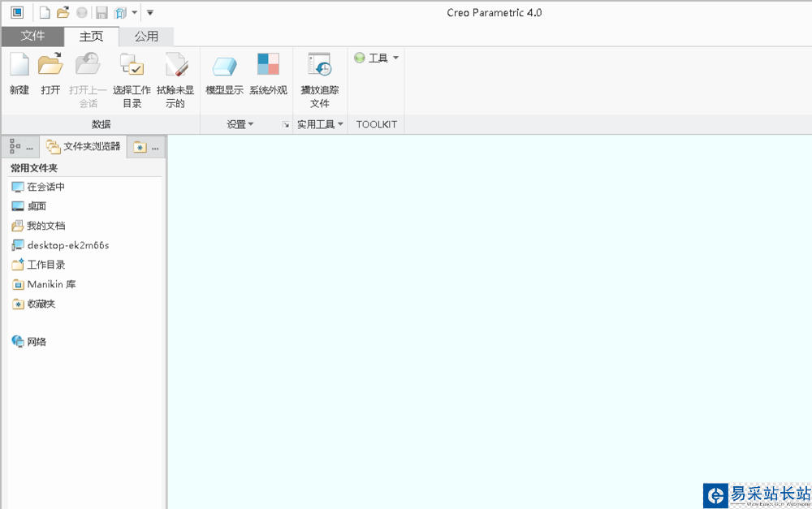Click the 新建 (New) ribbon button
Screen dimensions: 812x509
[x=19, y=74]
